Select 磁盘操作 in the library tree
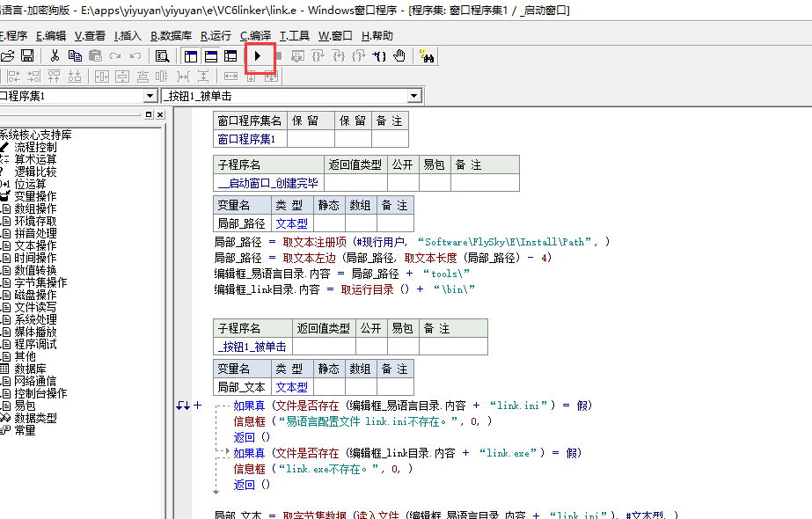This screenshot has width=812, height=519. (35, 295)
